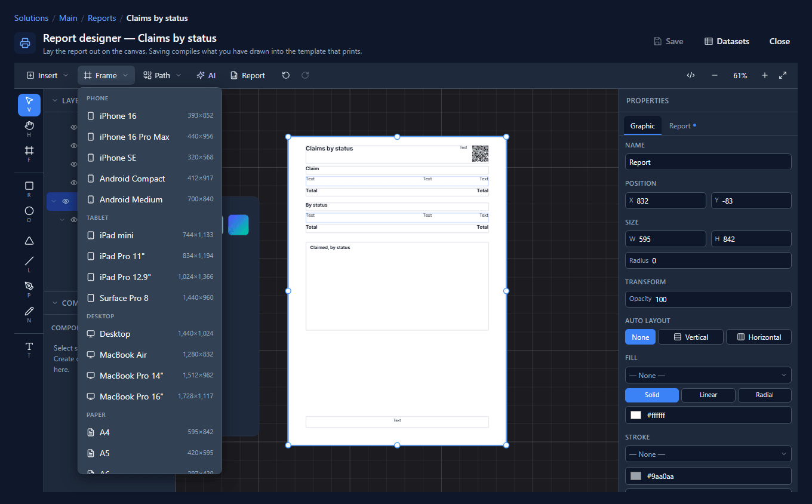Click the AI toolbar button
Viewport: 812px width, 504px height.
(206, 75)
